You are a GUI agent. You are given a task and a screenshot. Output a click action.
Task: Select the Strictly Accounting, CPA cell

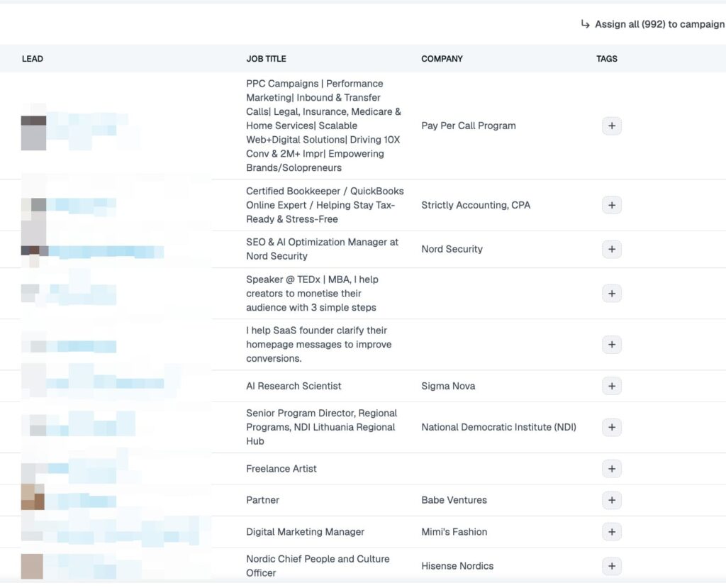(x=476, y=205)
